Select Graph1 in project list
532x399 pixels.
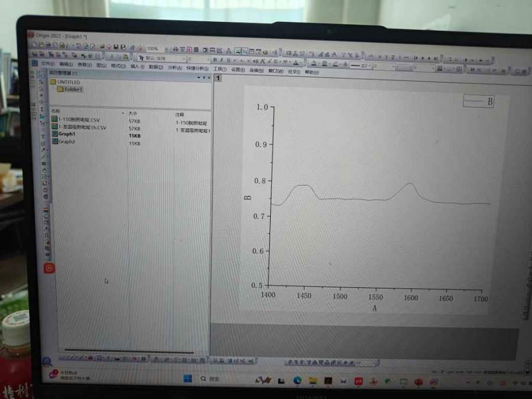[63, 134]
